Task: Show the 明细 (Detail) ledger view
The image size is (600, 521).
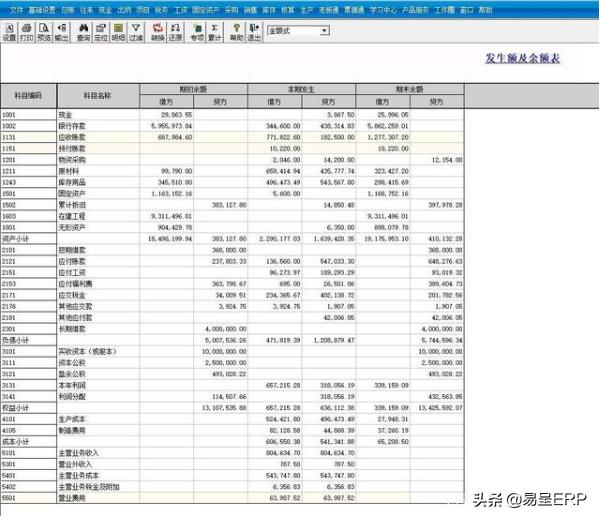Action: (x=118, y=30)
